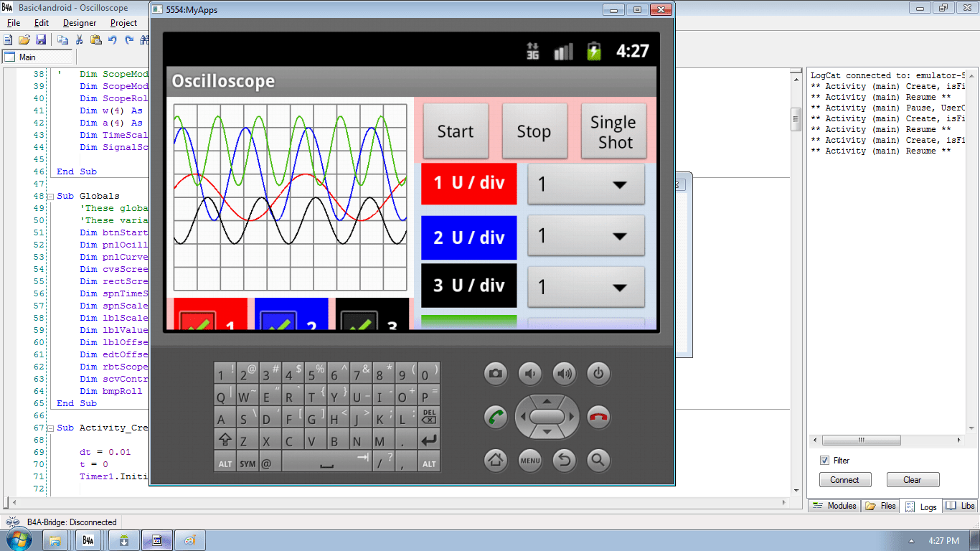Screen dimensions: 980x551
Task: Open a project using the folder toolbar icon
Action: 24,39
